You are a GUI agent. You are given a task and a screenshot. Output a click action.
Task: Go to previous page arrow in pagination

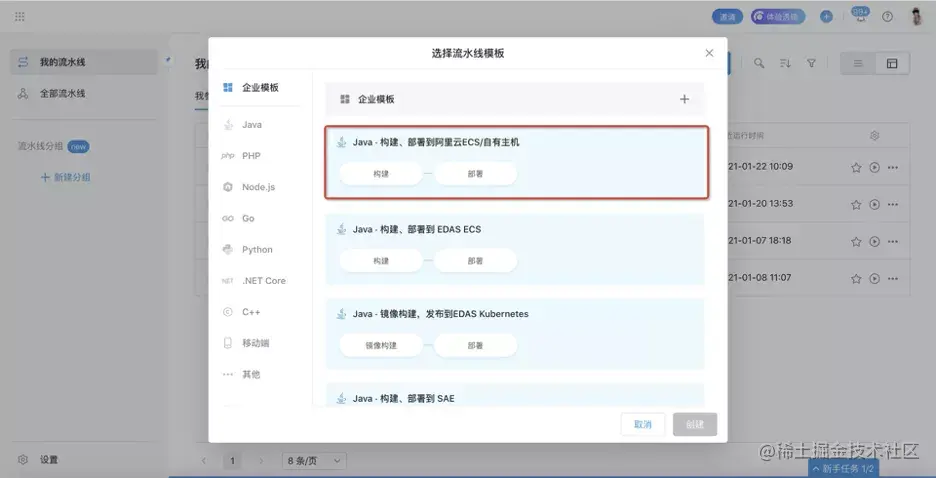coord(204,461)
